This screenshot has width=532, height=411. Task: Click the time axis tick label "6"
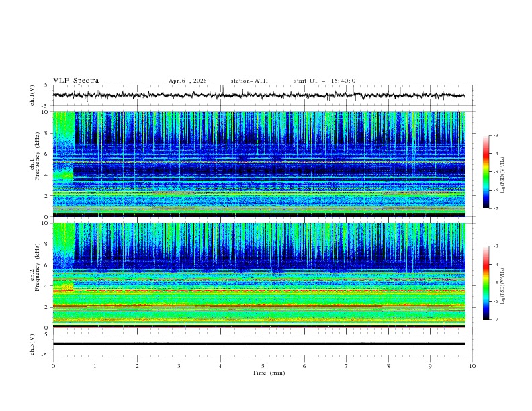[304, 366]
